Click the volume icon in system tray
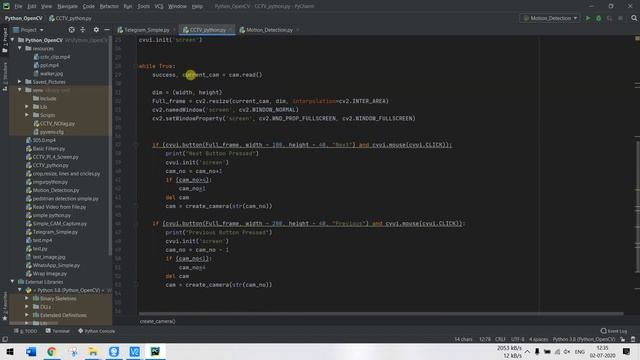Image resolution: width=640 pixels, height=360 pixels. (567, 352)
